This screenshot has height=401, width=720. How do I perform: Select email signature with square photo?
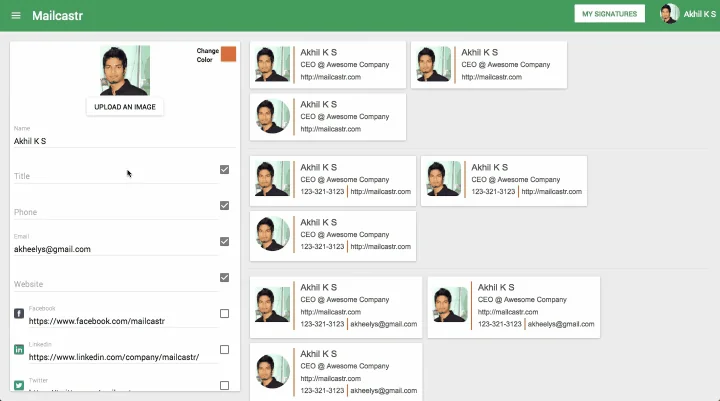pyautogui.click(x=336, y=307)
